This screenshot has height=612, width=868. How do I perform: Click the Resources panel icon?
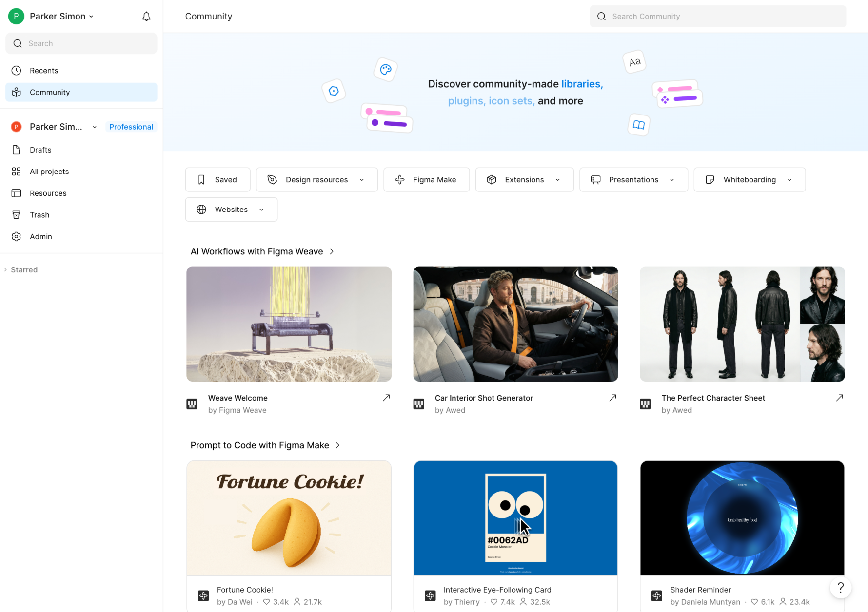coord(17,193)
